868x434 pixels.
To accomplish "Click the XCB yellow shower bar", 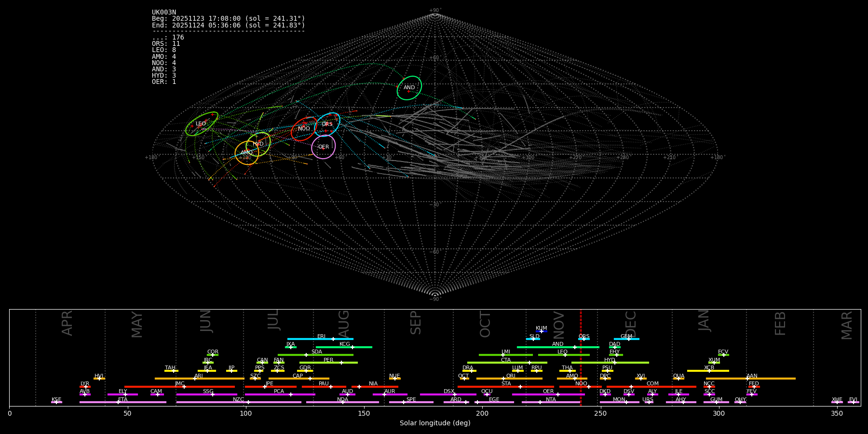I will click(x=708, y=371).
